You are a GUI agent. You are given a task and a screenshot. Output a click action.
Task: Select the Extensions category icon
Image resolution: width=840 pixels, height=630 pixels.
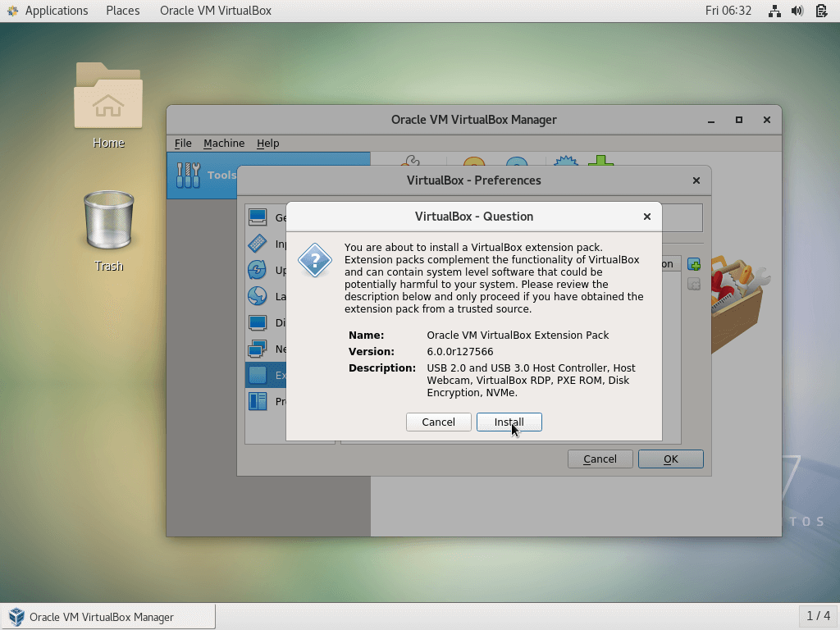[x=258, y=375]
